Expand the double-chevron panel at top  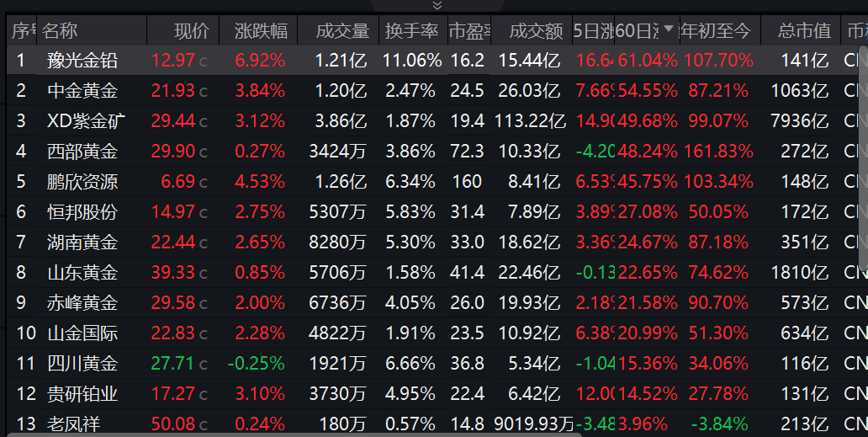437,5
